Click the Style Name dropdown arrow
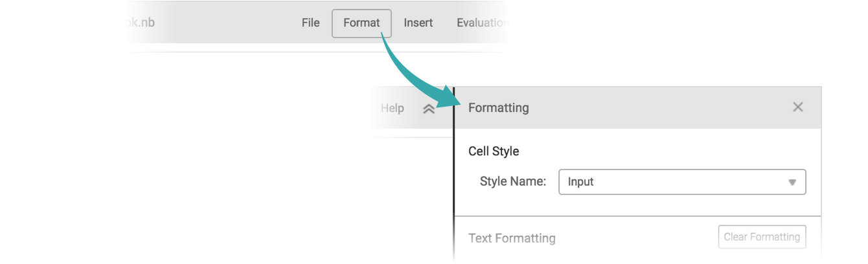The image size is (868, 264). [792, 182]
